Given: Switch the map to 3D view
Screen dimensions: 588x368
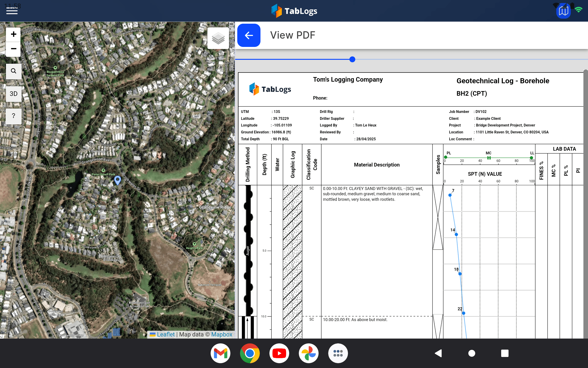Looking at the screenshot, I should [x=14, y=94].
